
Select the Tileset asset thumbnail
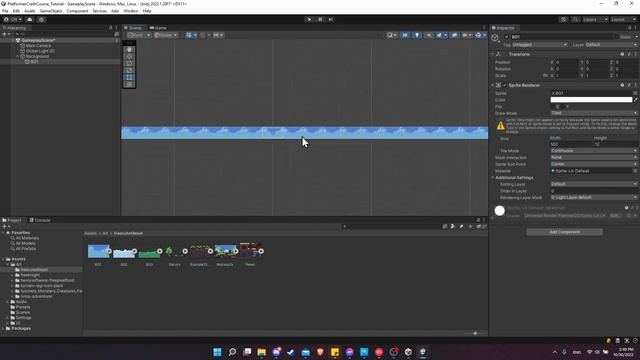tap(250, 251)
